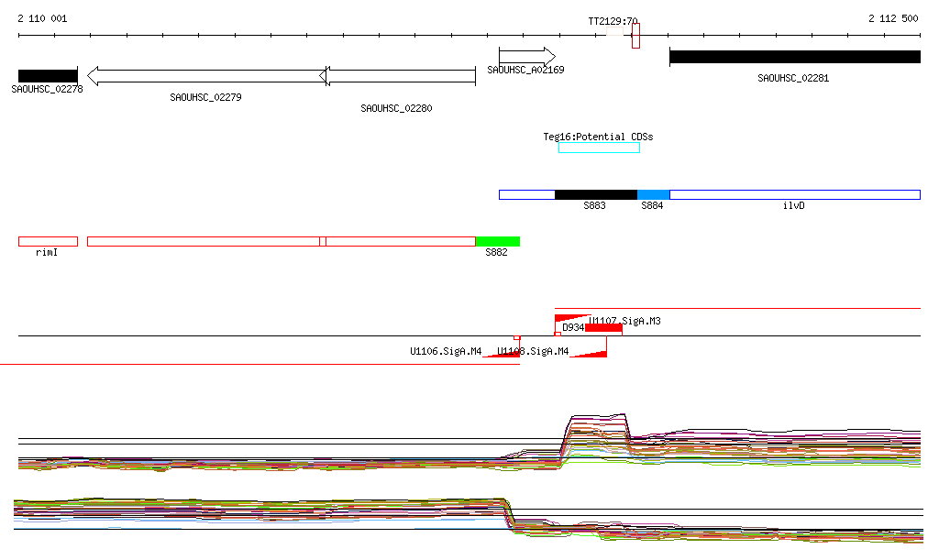This screenshot has width=939, height=560.
Task: Click the green S882 segment
Action: [498, 242]
